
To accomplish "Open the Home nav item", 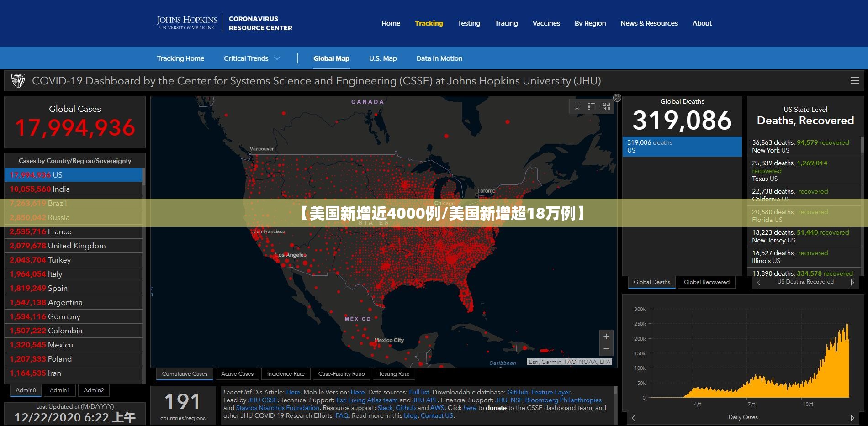I will pyautogui.click(x=391, y=23).
